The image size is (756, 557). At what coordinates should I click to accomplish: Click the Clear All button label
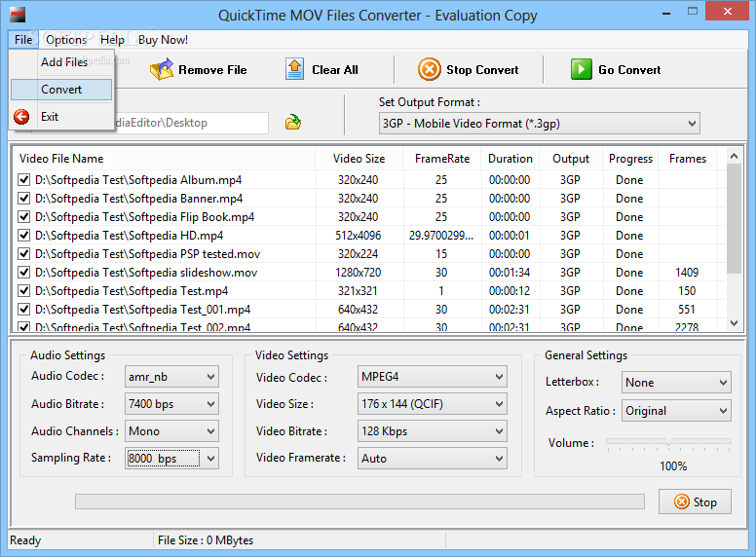(x=335, y=70)
